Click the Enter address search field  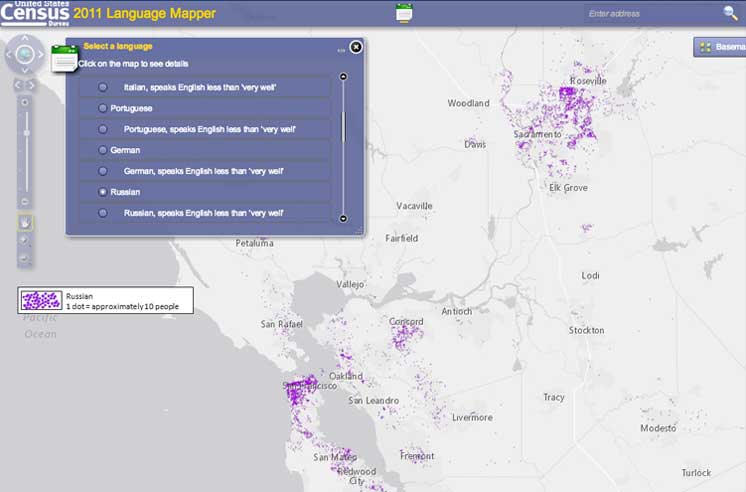[x=652, y=13]
